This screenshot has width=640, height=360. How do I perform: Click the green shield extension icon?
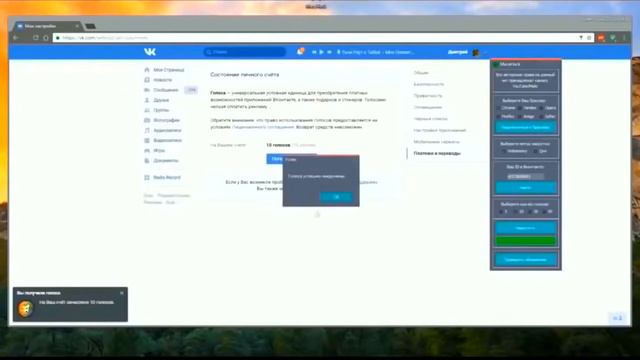click(x=613, y=38)
